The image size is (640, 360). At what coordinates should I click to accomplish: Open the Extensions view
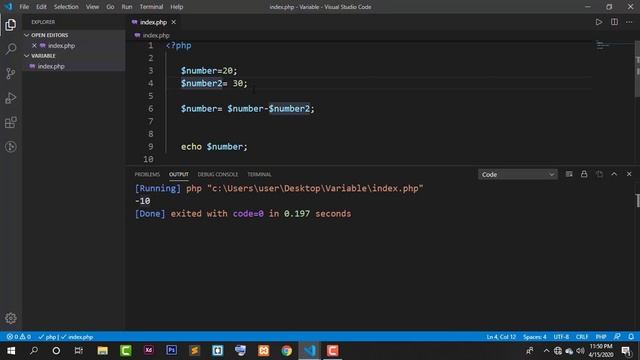11,122
